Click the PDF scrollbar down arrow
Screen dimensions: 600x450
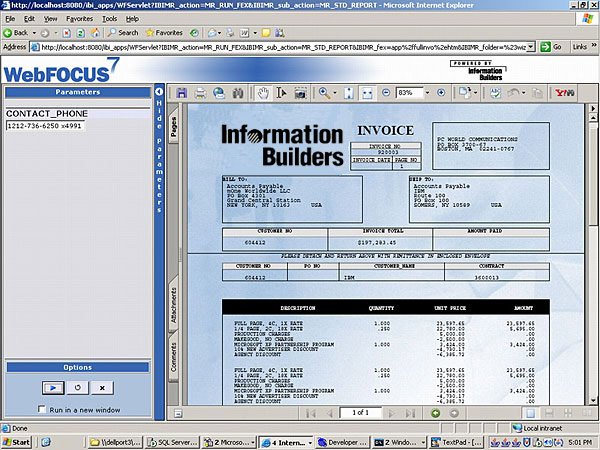(593, 401)
